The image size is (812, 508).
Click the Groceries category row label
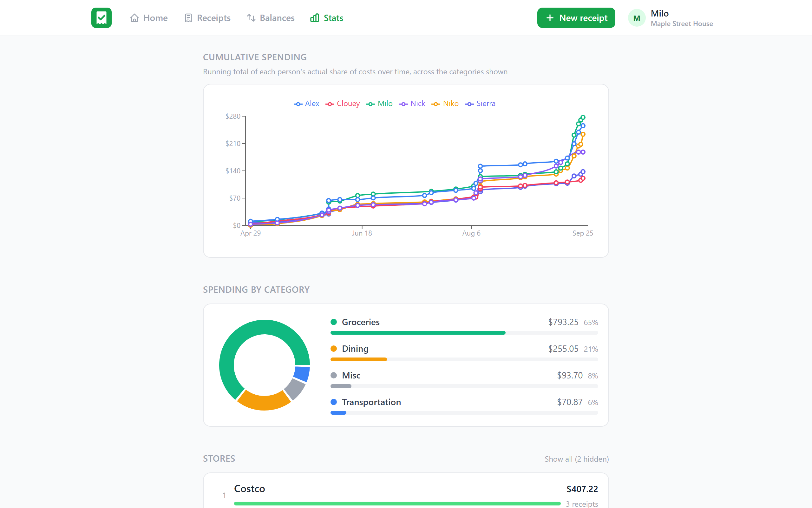point(361,322)
